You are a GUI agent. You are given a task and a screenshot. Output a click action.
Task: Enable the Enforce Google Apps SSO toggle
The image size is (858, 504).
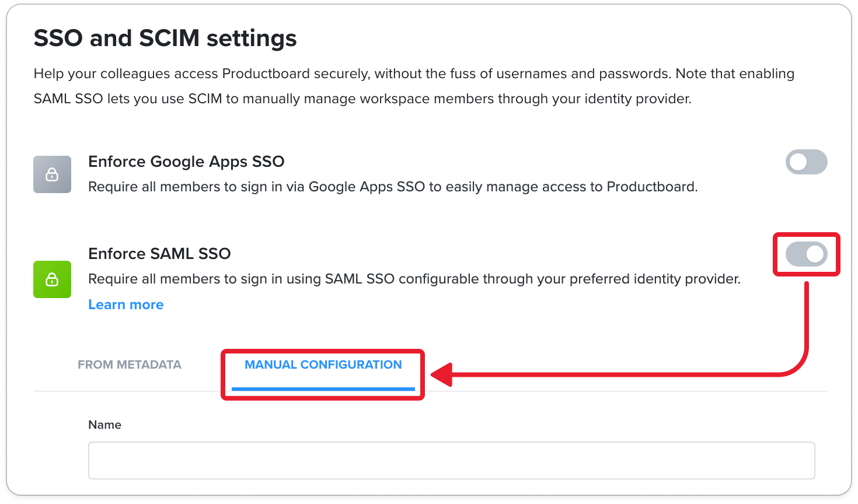pyautogui.click(x=806, y=162)
